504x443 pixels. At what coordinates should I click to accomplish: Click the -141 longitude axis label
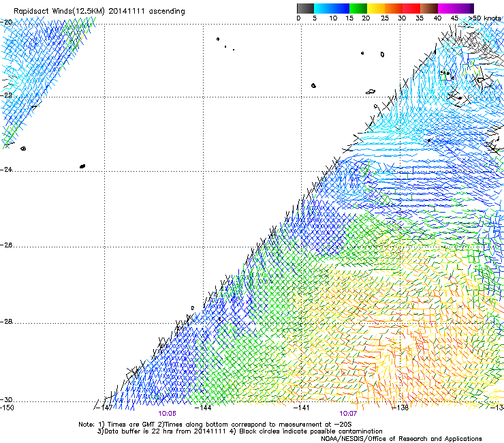coord(302,408)
